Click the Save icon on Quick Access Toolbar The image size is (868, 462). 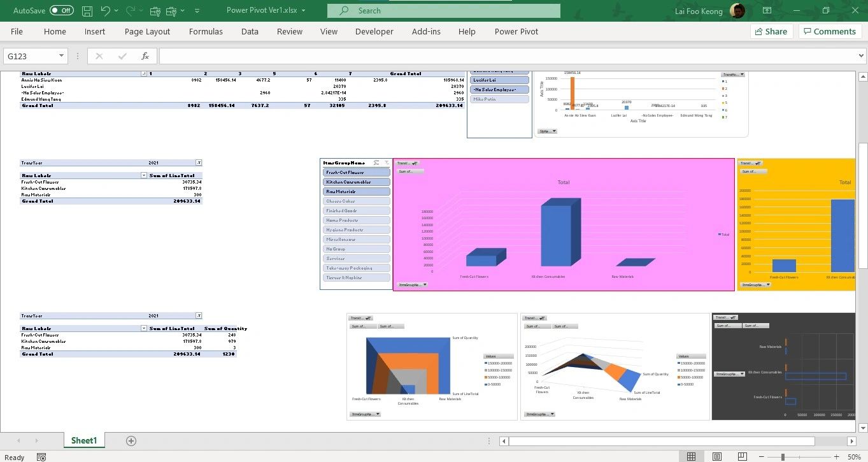click(87, 9)
